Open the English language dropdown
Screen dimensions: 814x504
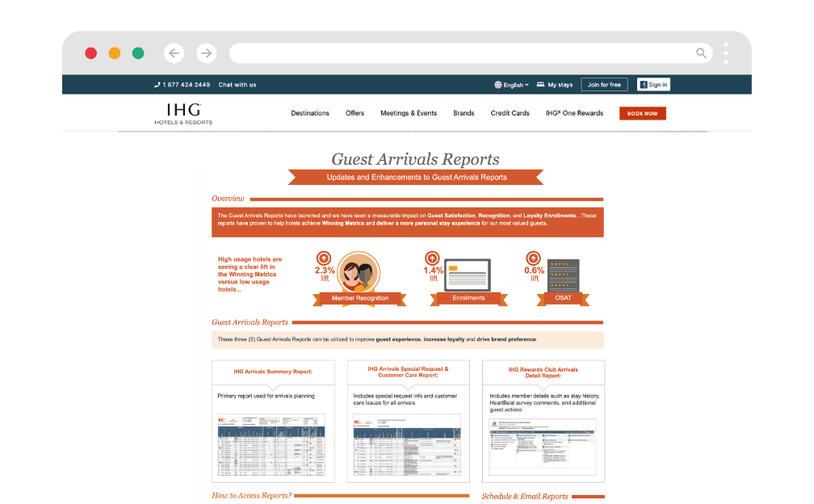(x=512, y=85)
